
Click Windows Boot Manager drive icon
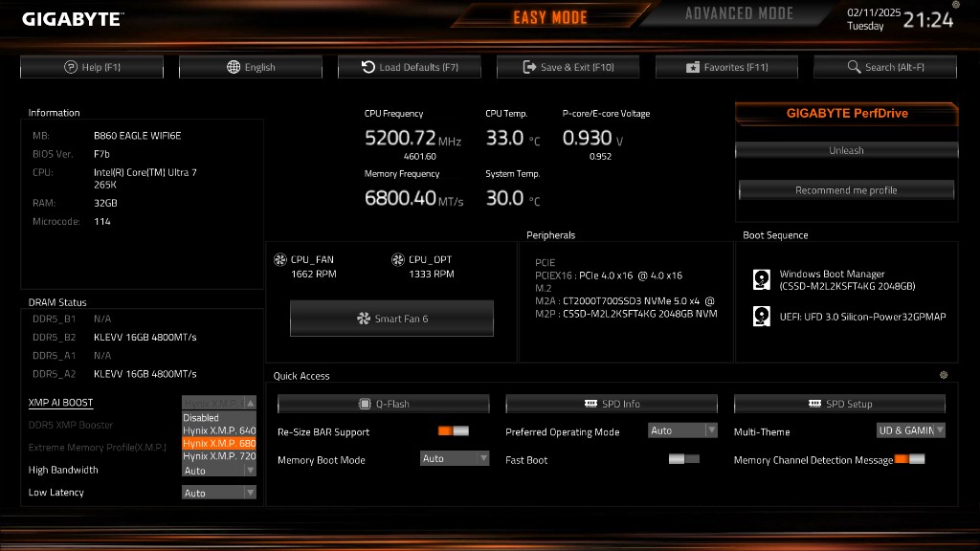tap(761, 279)
